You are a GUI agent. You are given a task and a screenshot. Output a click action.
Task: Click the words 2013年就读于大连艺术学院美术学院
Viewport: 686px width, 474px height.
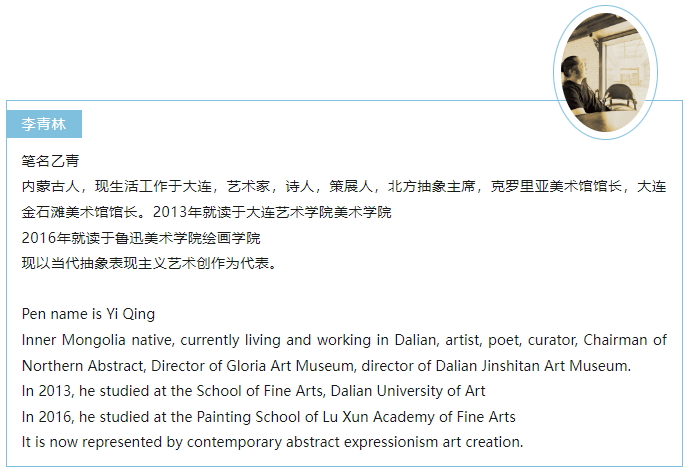click(x=272, y=212)
